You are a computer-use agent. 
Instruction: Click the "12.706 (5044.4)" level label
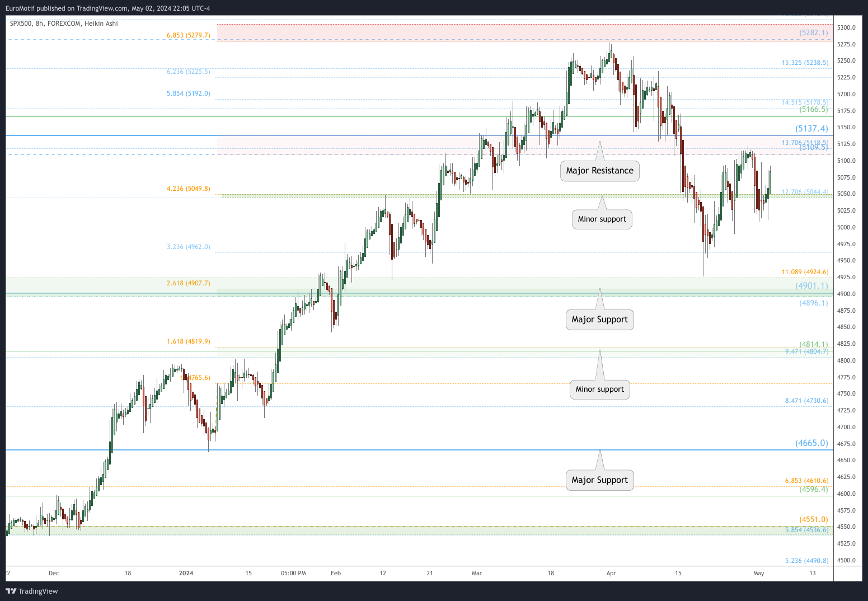pos(805,192)
